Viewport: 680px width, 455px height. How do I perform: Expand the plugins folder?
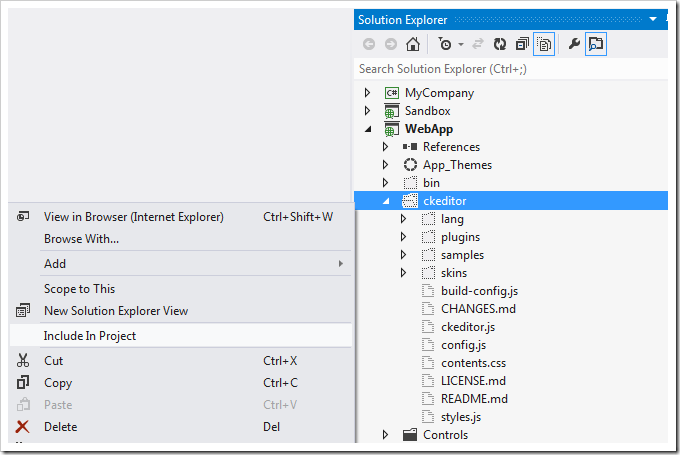tap(403, 237)
